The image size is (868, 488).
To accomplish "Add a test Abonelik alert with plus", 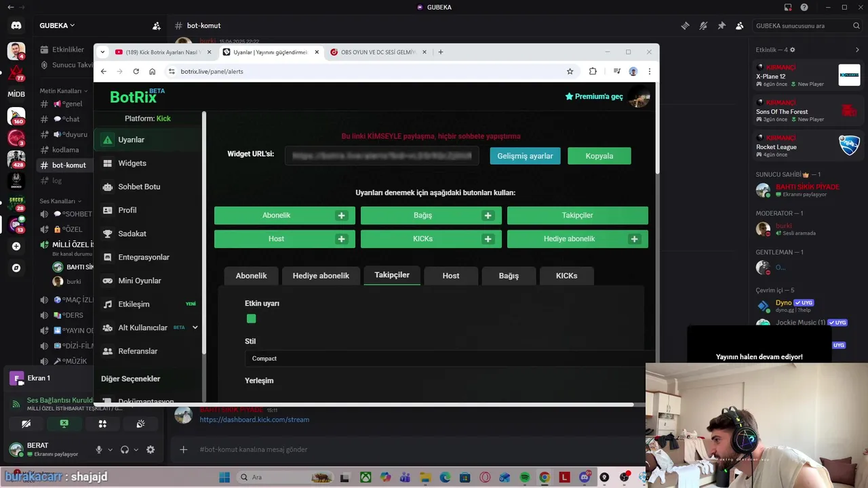I will click(341, 216).
